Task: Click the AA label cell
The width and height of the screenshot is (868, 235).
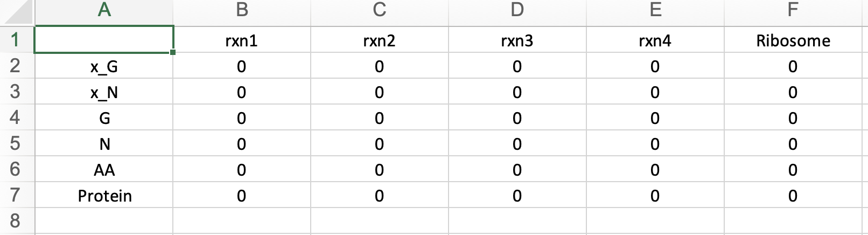Action: click(x=104, y=170)
